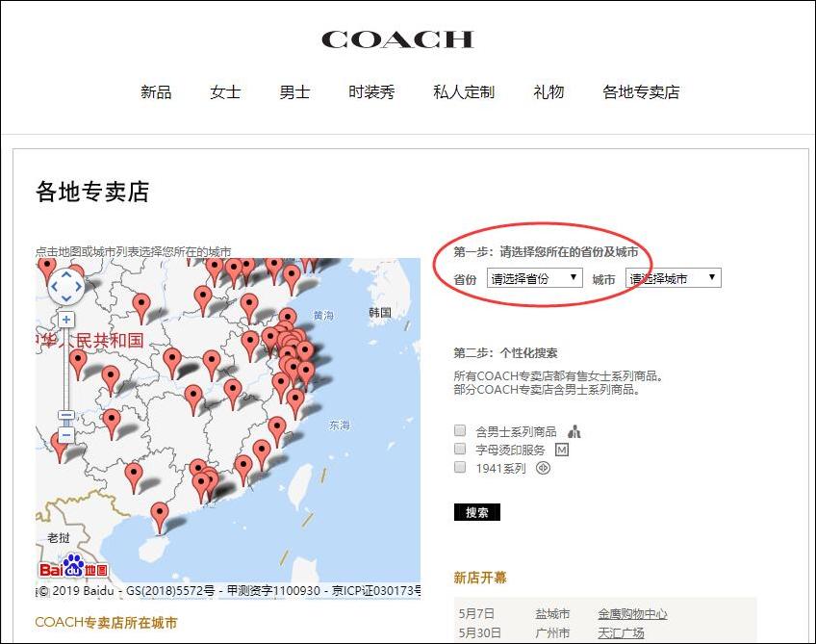The width and height of the screenshot is (816, 644).
Task: Click the 东海 label on the map
Action: click(340, 425)
